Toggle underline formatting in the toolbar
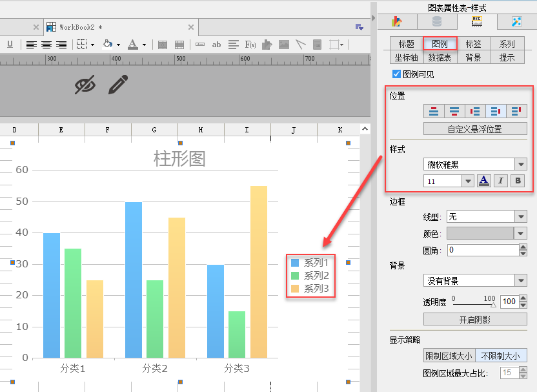The height and width of the screenshot is (392, 537). (x=10, y=44)
